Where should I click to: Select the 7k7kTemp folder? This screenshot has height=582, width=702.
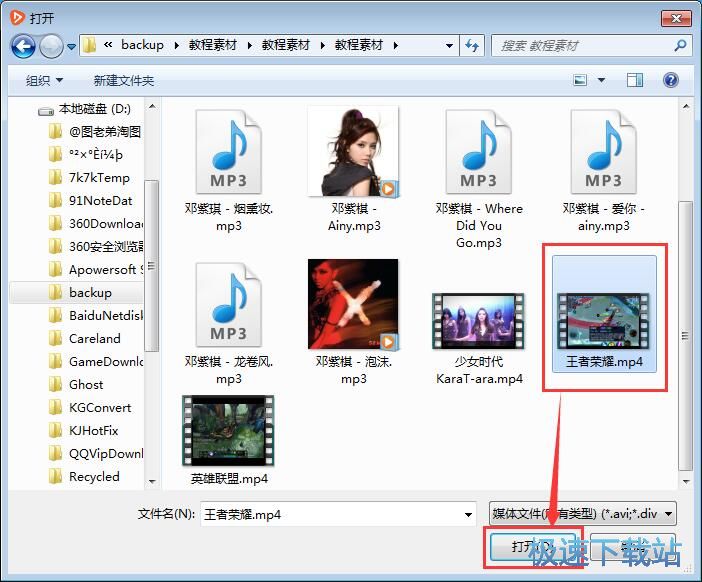[90, 178]
